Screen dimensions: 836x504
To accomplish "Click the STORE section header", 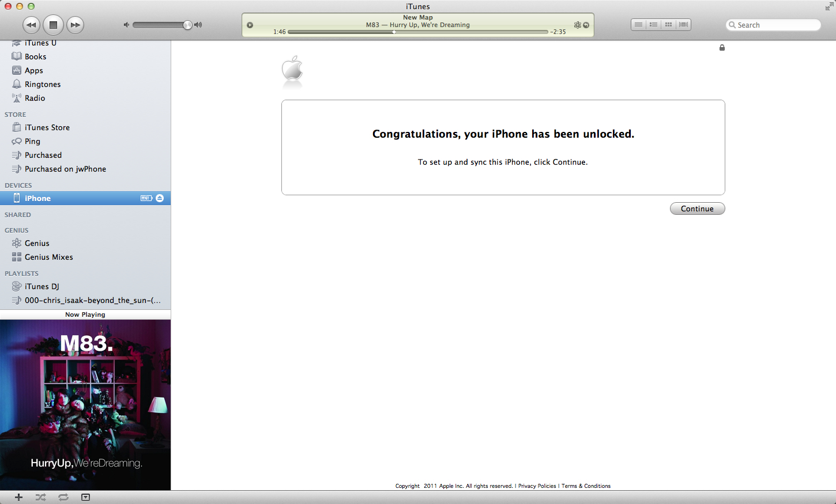I will point(16,115).
